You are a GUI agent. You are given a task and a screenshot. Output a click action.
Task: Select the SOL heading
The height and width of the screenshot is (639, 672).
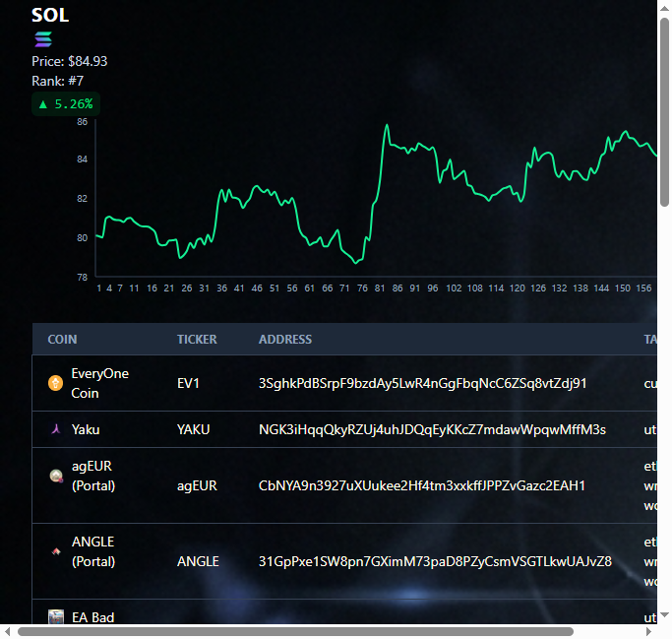click(50, 15)
